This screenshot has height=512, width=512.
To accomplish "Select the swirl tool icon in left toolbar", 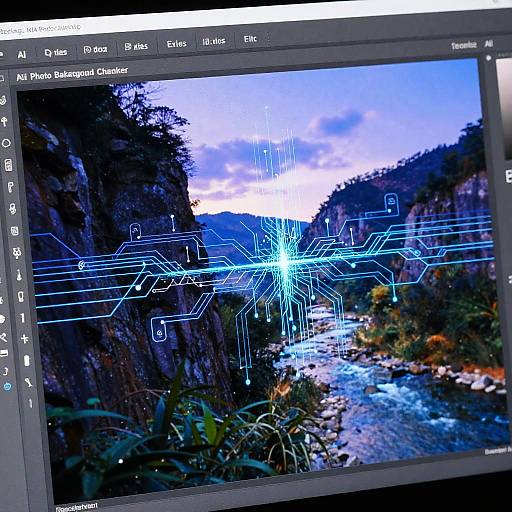I will (3, 100).
